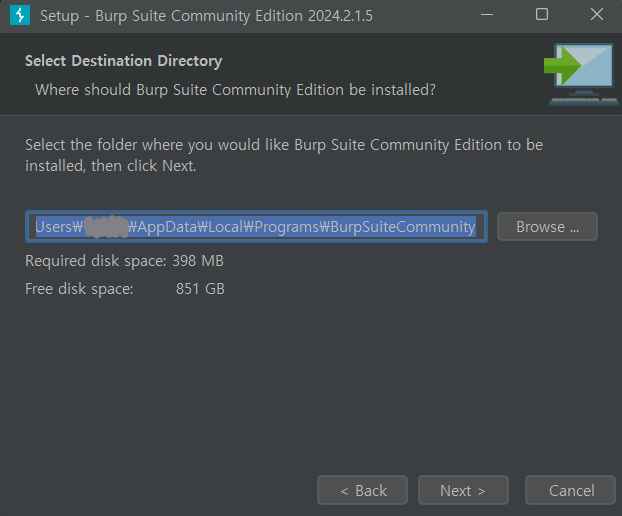Click 'Required disk space: 398 MB' text
This screenshot has height=516, width=622.
pos(125,261)
